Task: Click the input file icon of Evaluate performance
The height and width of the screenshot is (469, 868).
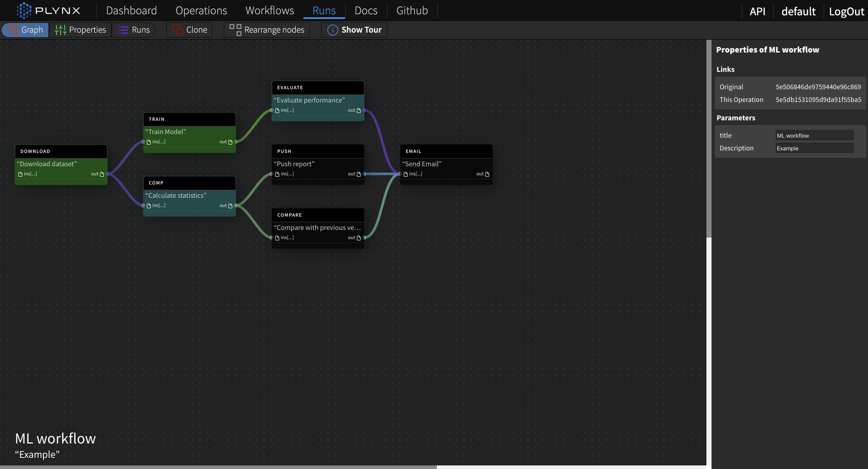Action: pyautogui.click(x=277, y=111)
